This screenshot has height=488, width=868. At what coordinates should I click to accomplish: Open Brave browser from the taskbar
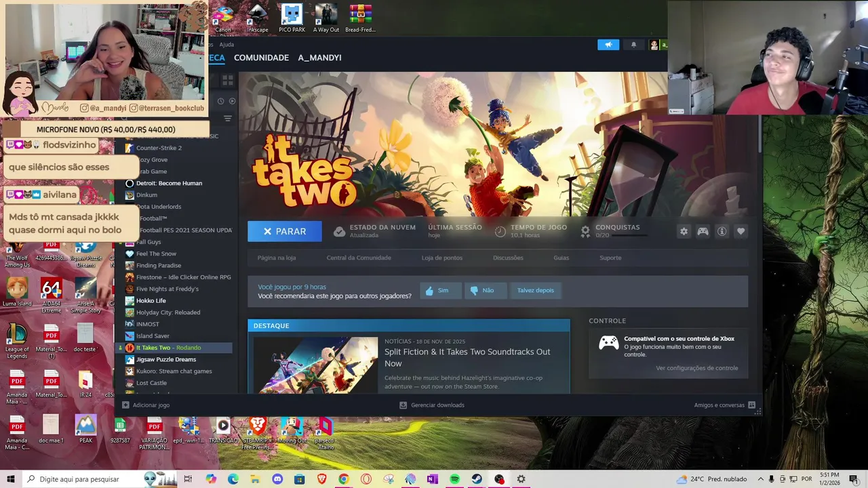click(321, 479)
